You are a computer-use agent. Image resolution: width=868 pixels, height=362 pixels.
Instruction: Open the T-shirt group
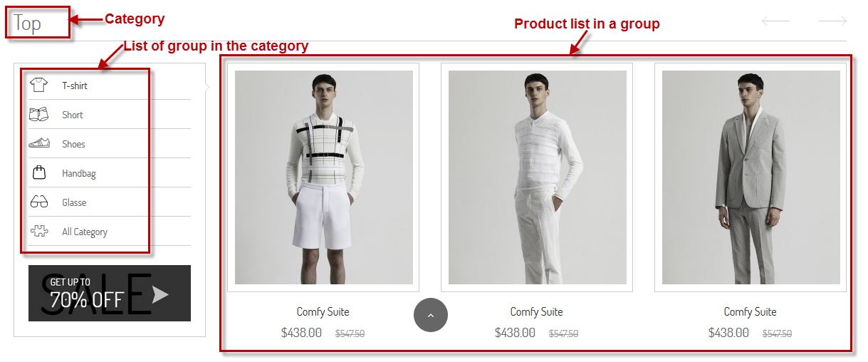pyautogui.click(x=75, y=86)
